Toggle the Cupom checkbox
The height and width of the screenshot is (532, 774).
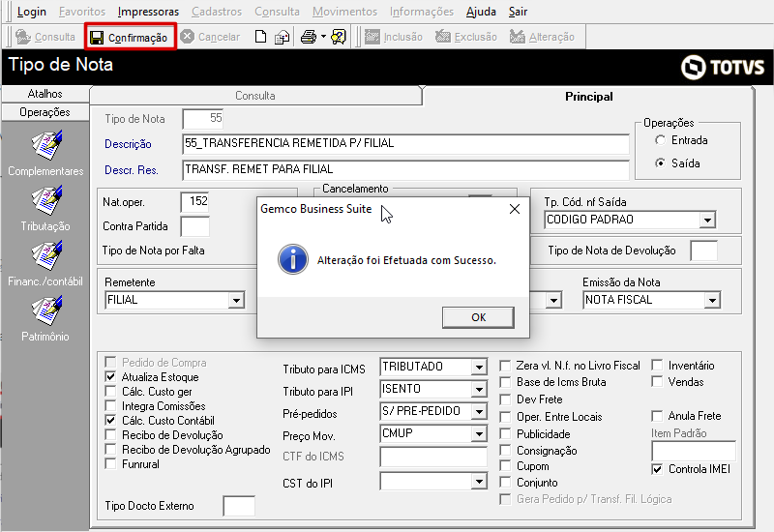pyautogui.click(x=505, y=466)
